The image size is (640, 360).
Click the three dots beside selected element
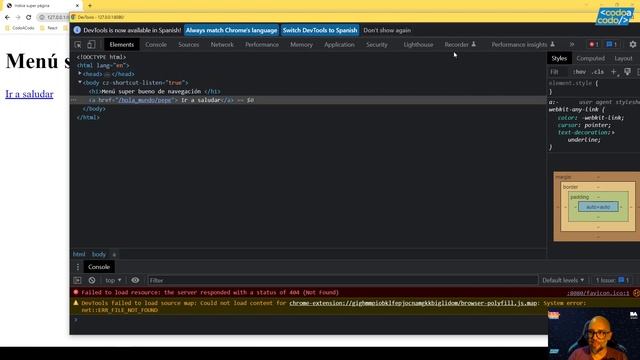coord(74,100)
